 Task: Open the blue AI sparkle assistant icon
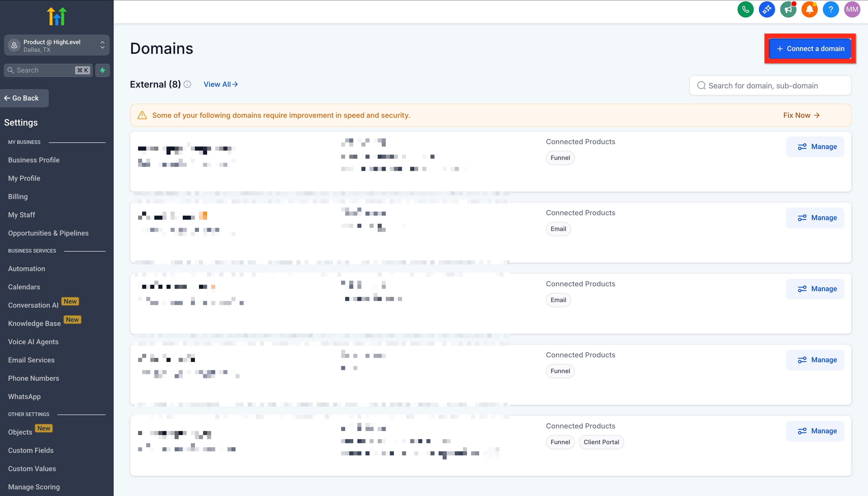[x=766, y=10]
